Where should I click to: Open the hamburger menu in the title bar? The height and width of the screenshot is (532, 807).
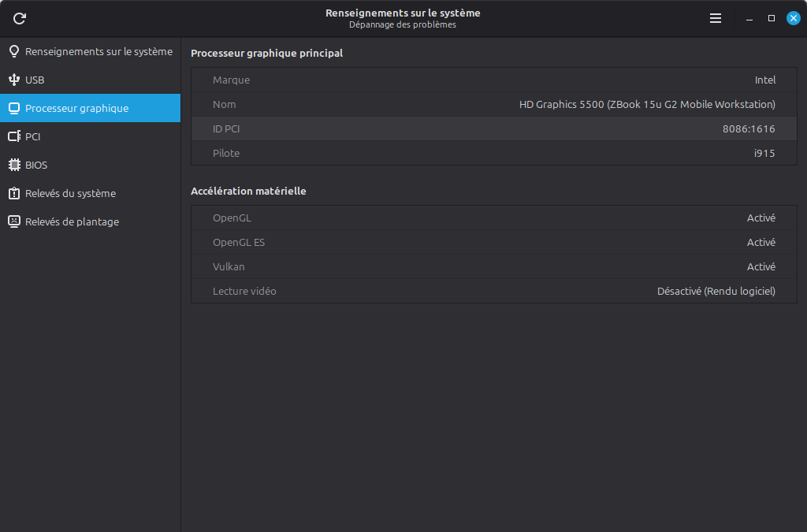716,17
